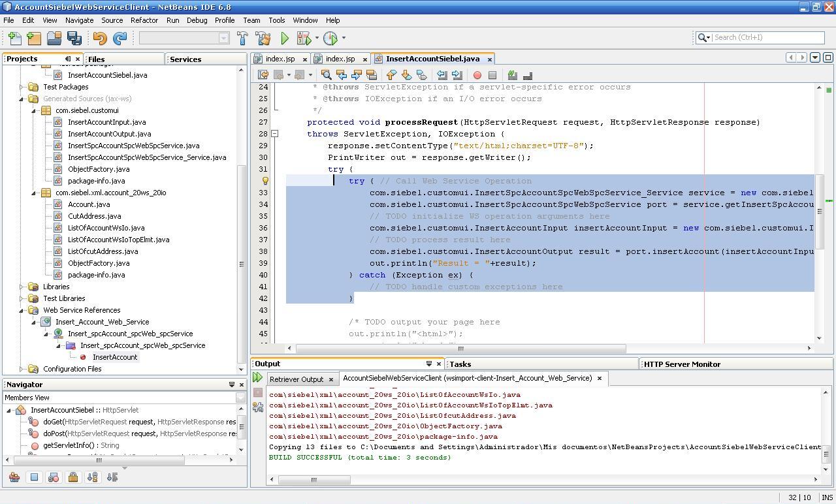Toggle the Show Fields filter in Navigator
836x504 pixels.
click(x=33, y=477)
